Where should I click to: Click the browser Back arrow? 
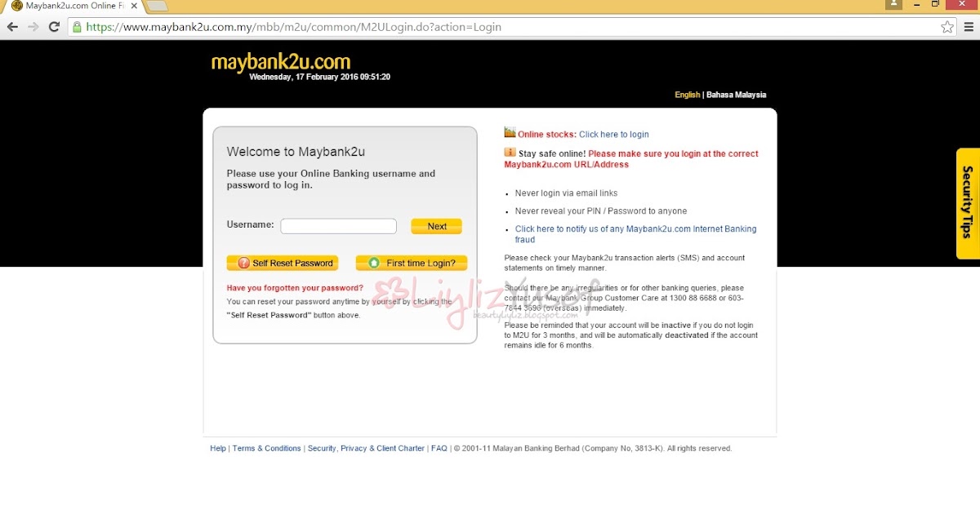[x=12, y=27]
